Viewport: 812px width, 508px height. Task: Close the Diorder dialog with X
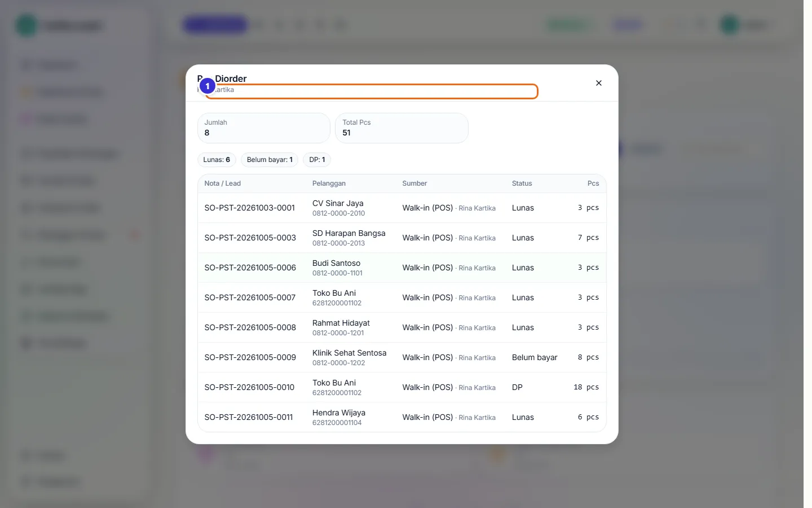coord(599,83)
